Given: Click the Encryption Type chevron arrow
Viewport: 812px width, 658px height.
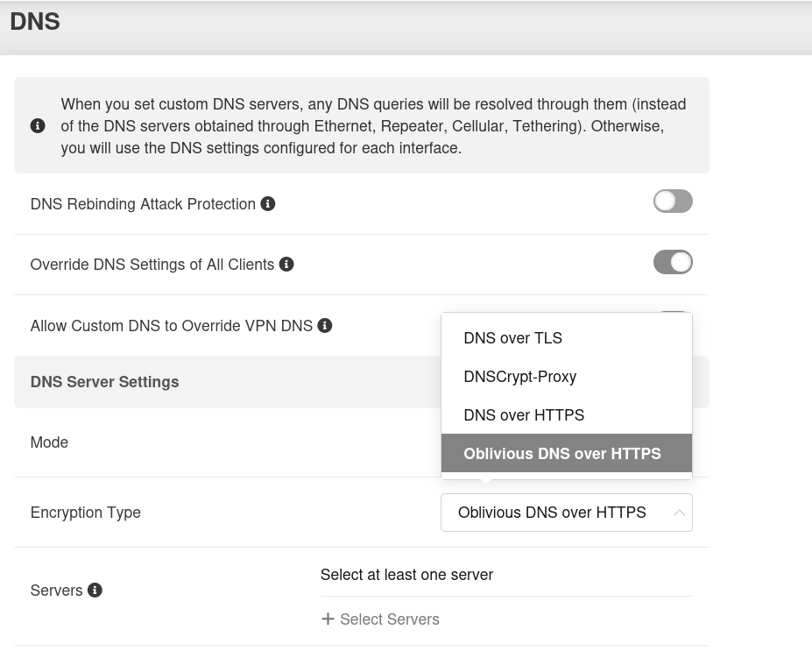Looking at the screenshot, I should (x=679, y=513).
